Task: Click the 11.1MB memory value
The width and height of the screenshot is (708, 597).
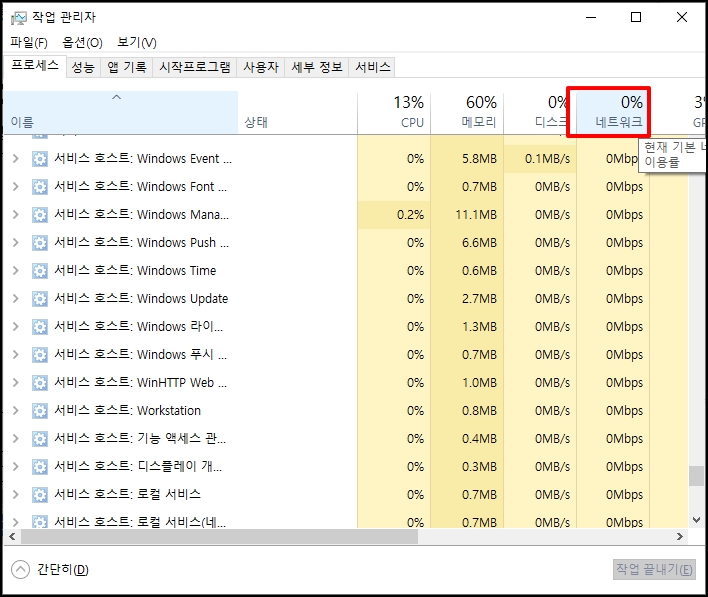Action: click(x=476, y=215)
